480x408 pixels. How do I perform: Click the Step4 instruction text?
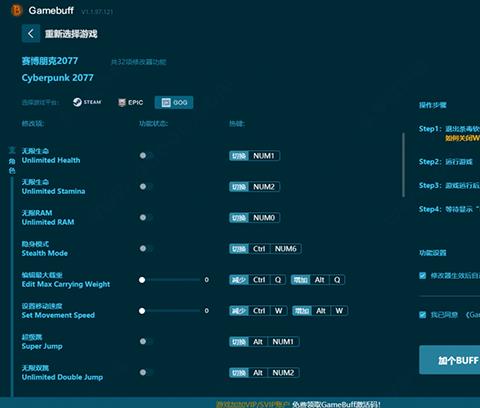(x=449, y=209)
